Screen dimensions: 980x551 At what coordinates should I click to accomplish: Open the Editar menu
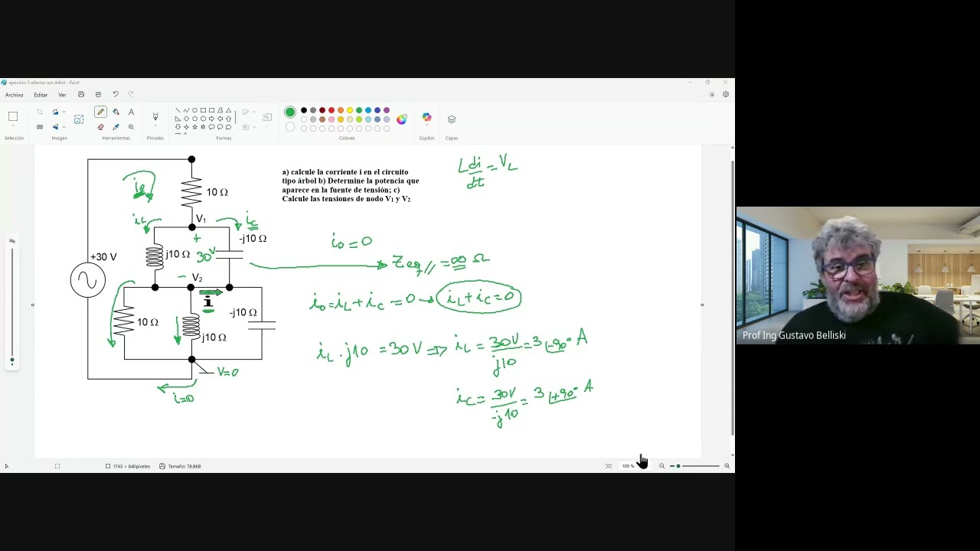pos(41,95)
